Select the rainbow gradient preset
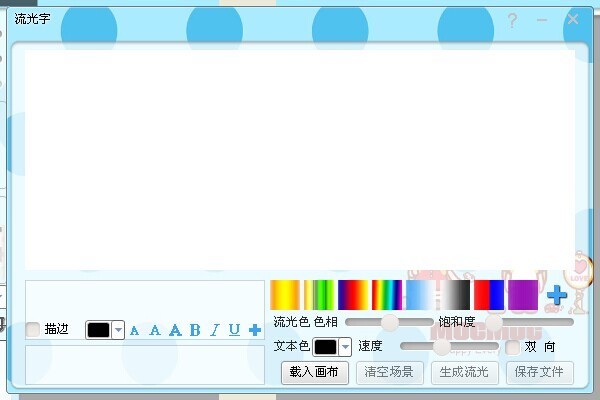Screen dimensions: 600x400 pos(387,295)
